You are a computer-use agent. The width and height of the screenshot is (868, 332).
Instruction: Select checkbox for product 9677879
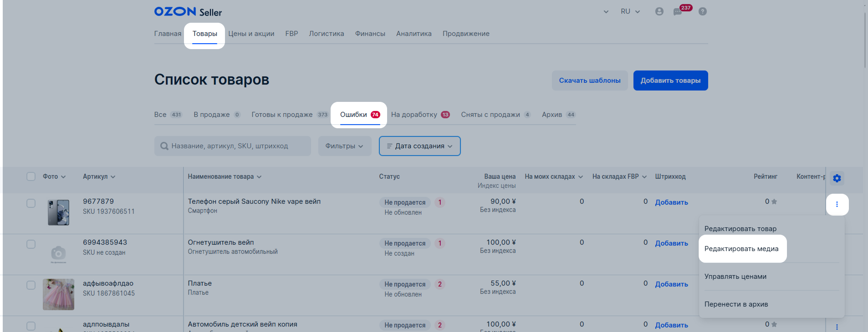click(x=31, y=203)
